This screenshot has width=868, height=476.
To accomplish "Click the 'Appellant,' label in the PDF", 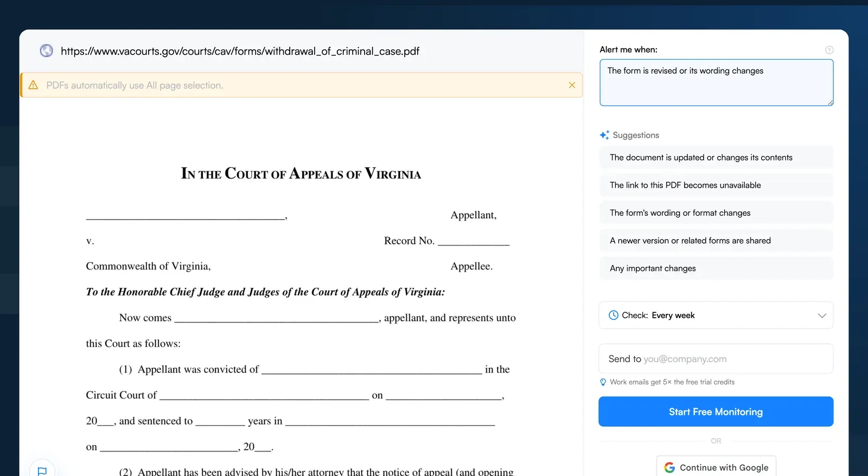I will 474,215.
